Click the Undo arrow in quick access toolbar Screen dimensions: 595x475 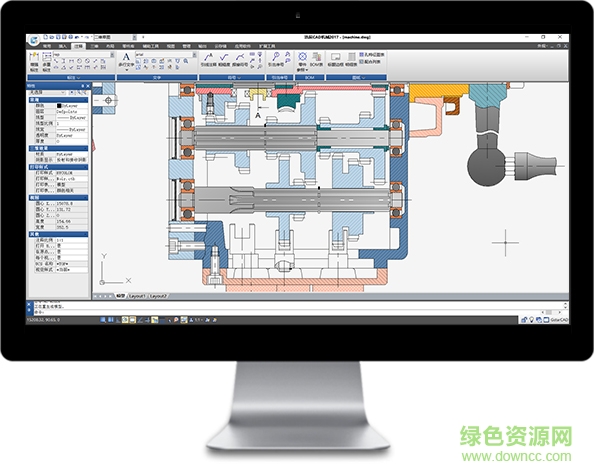pos(77,37)
